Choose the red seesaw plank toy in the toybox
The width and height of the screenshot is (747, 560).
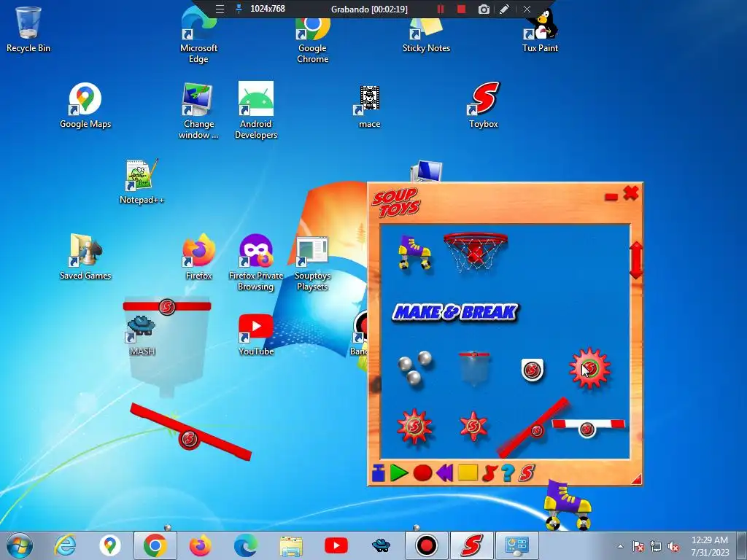pos(533,428)
